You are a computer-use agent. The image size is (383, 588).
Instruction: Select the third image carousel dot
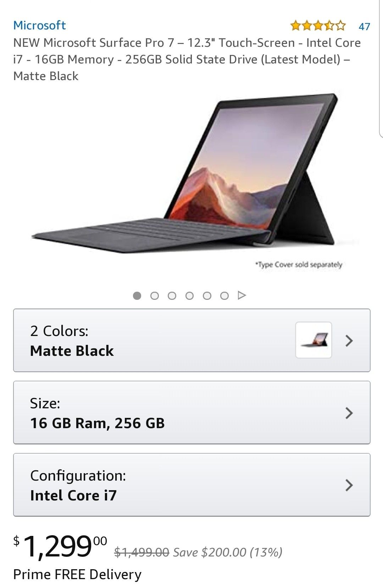click(x=172, y=295)
